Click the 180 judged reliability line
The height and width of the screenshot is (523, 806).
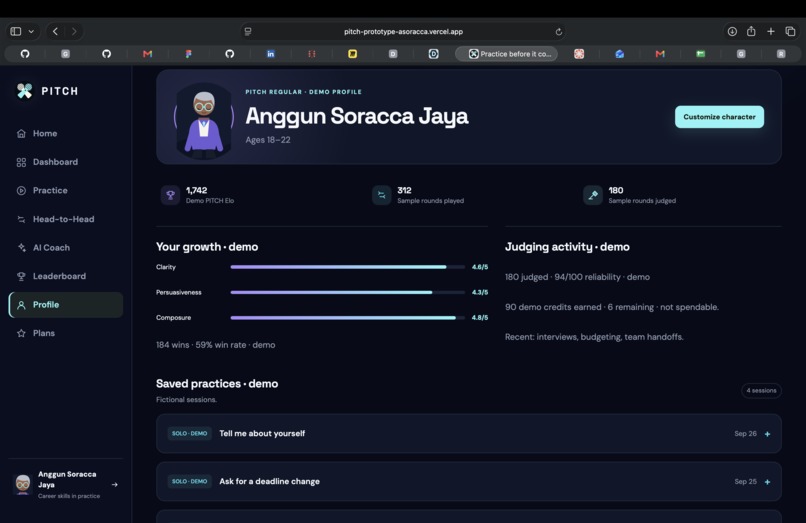577,277
